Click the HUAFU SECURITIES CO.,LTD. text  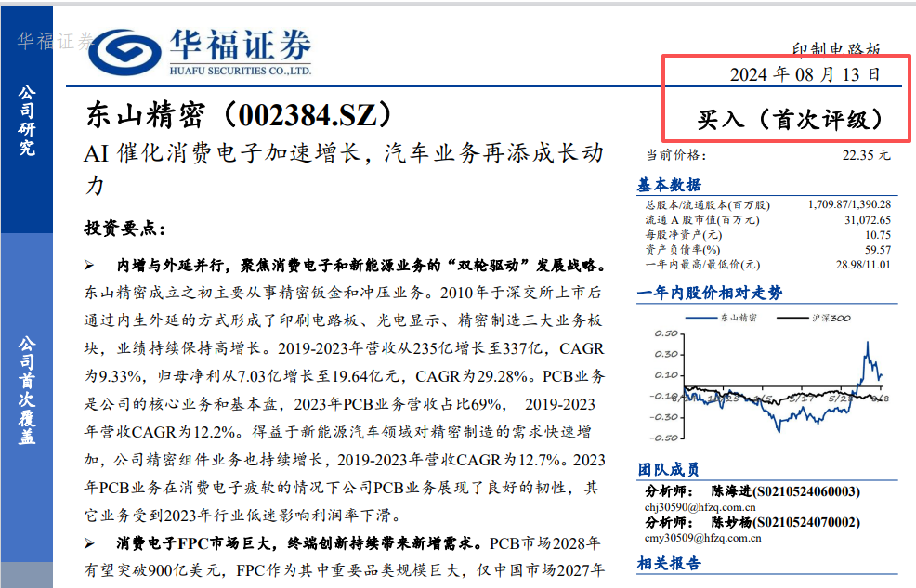coord(241,71)
